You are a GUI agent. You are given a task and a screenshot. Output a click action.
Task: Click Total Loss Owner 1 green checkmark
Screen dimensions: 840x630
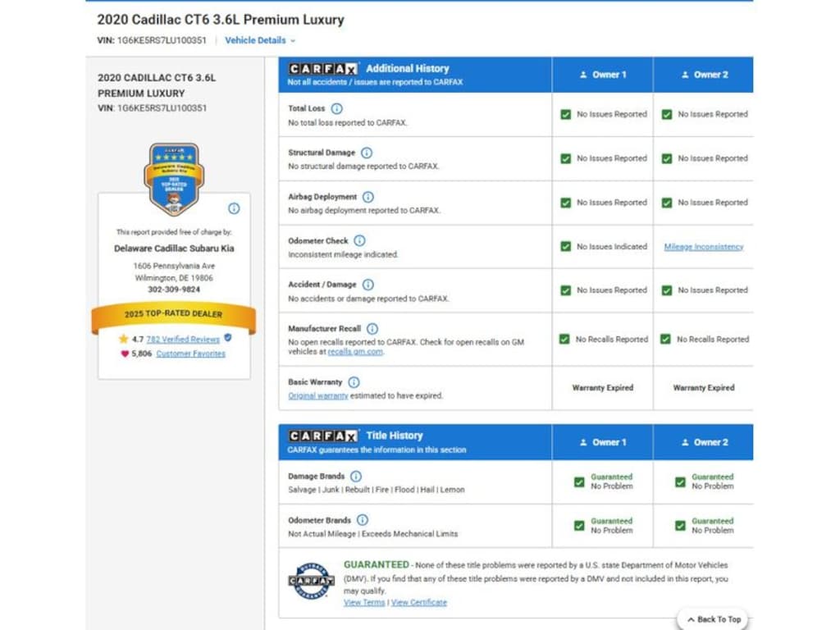pos(566,115)
